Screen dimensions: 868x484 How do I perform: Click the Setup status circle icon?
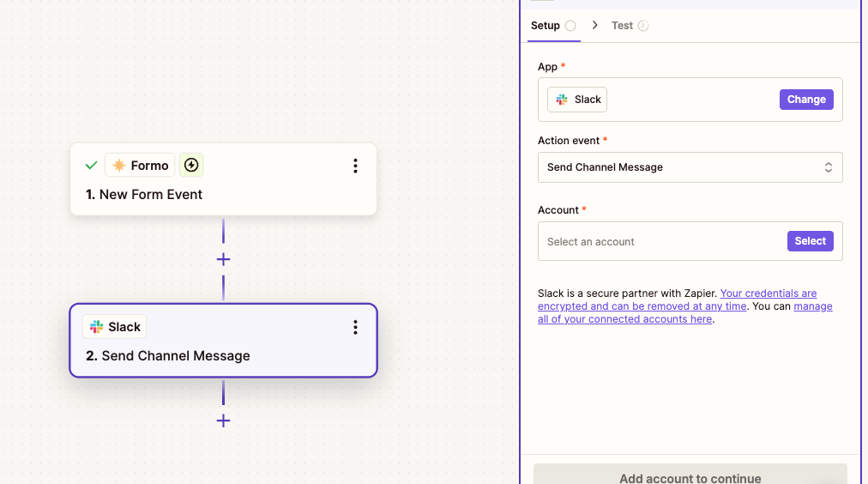[x=570, y=26]
